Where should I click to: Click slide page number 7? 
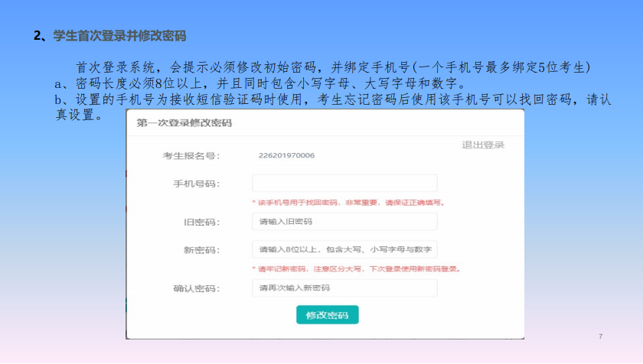[601, 336]
